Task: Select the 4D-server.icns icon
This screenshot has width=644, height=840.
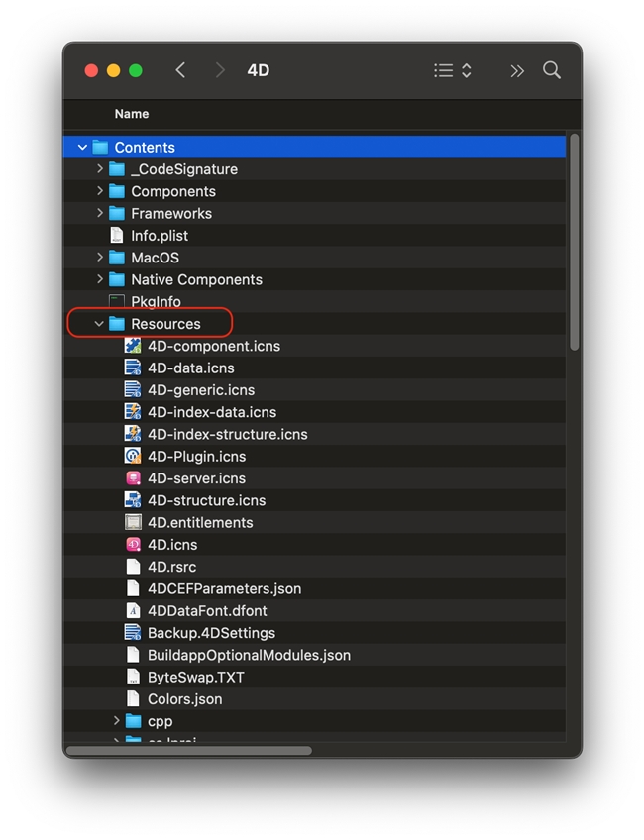Action: [x=133, y=478]
